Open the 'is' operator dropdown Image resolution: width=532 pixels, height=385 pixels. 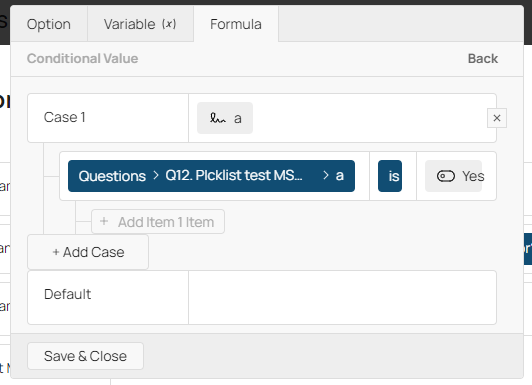pyautogui.click(x=390, y=176)
